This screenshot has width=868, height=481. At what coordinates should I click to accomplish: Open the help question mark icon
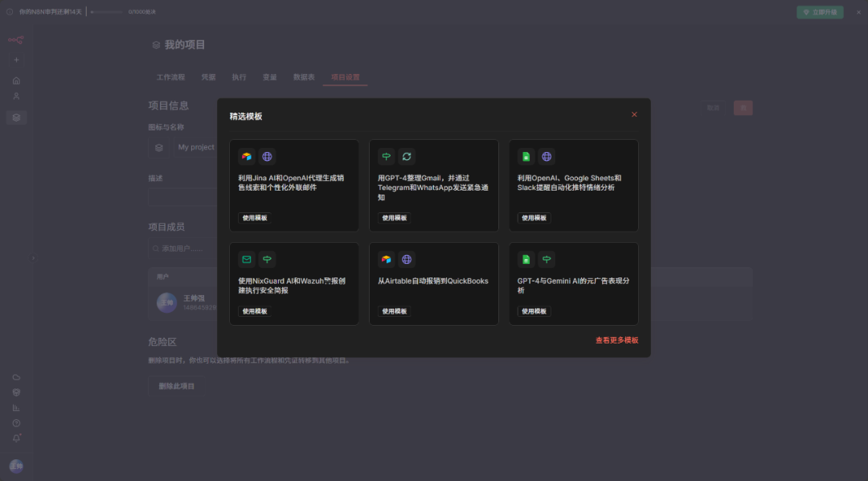coord(16,423)
